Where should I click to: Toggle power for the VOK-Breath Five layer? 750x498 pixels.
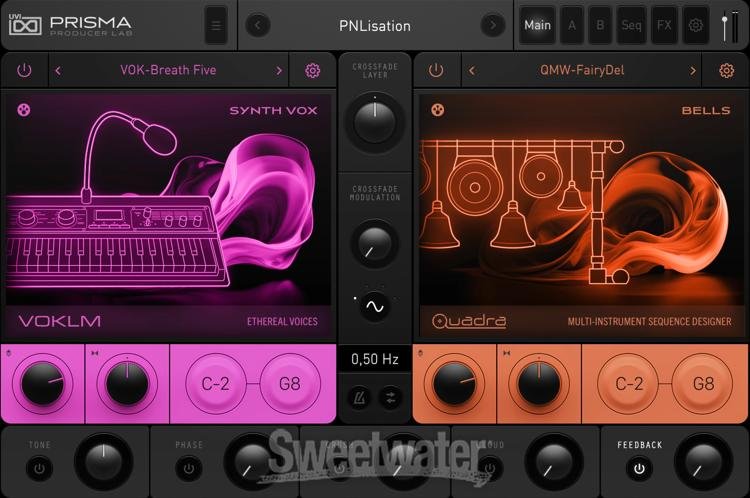pos(24,71)
